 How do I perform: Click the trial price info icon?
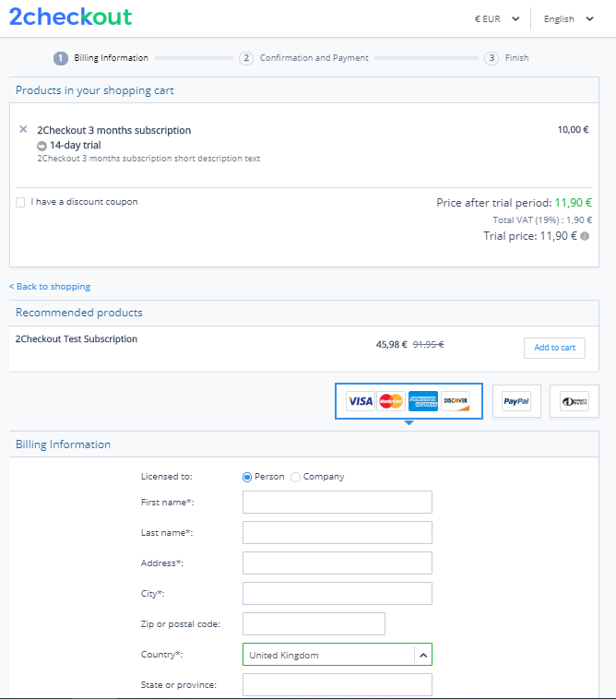coord(585,236)
